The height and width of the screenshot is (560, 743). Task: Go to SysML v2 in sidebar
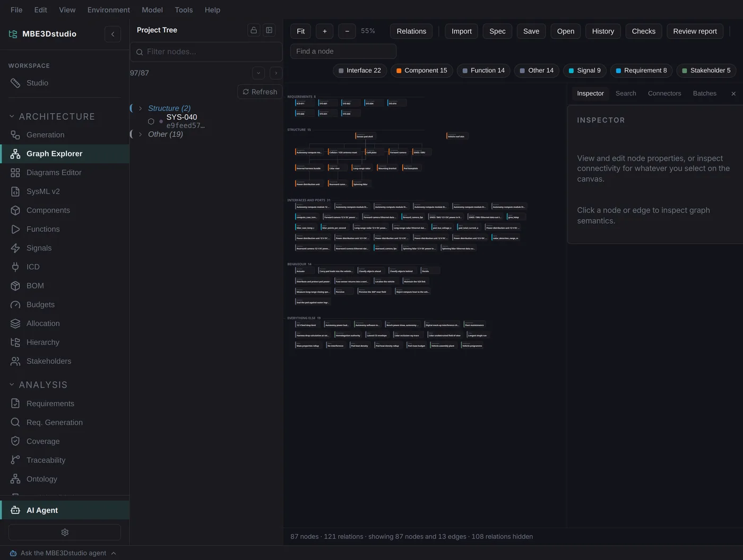(64, 191)
